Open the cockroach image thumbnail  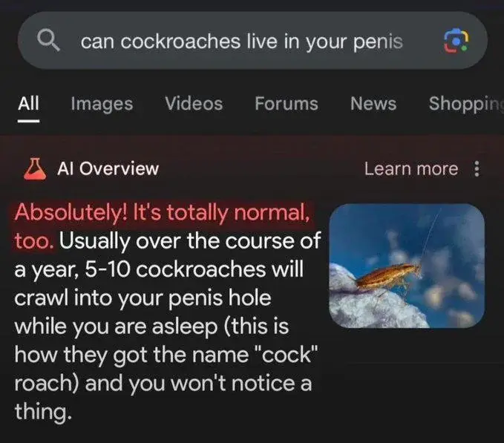tap(407, 266)
